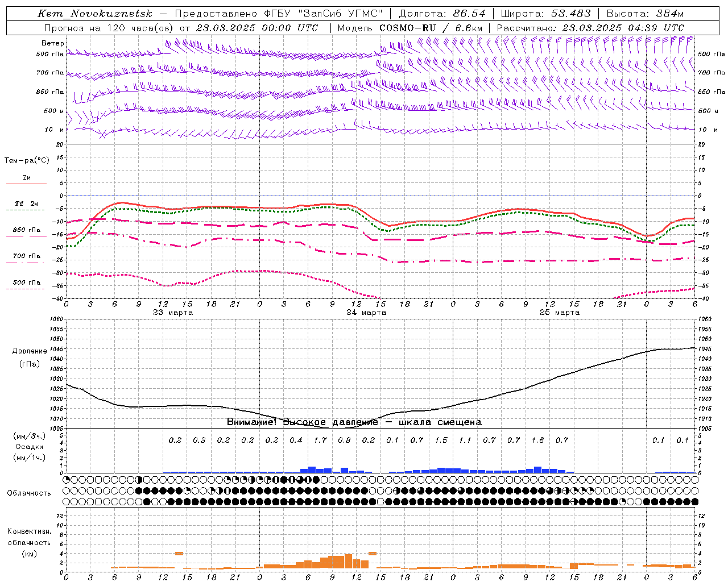The height and width of the screenshot is (582, 728).
Task: Click the 'Ветер' wind section label
Action: click(53, 43)
